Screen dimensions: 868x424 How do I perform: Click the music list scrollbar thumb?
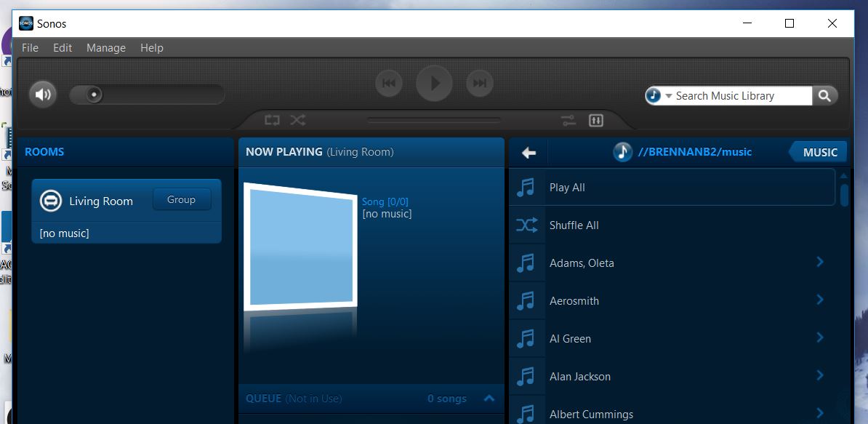coord(844,195)
